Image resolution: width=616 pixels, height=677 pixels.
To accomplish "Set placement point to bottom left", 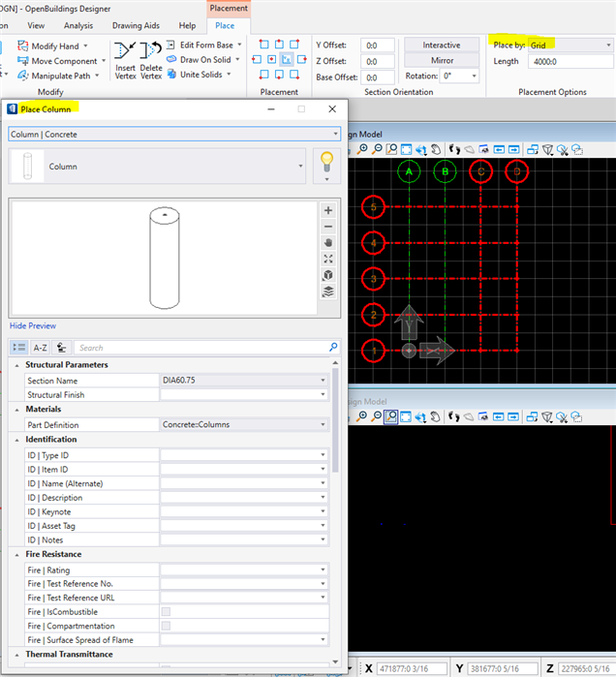I will pyautogui.click(x=263, y=75).
